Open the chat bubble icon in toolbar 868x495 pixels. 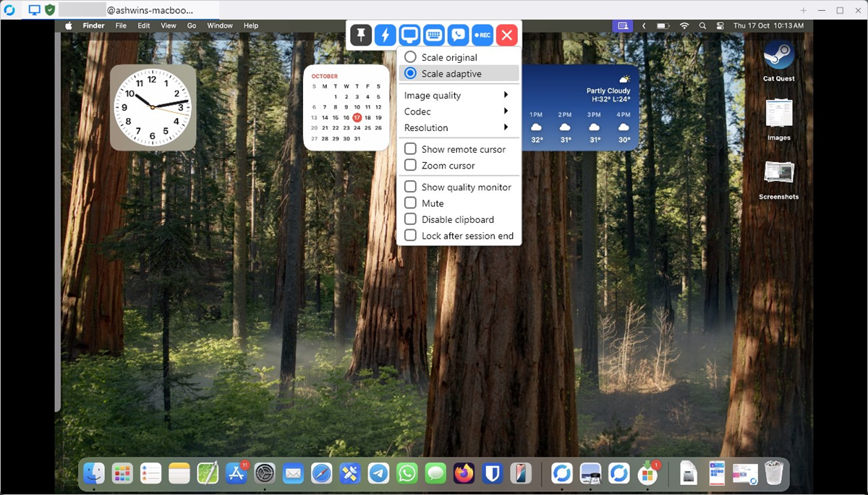pyautogui.click(x=458, y=35)
